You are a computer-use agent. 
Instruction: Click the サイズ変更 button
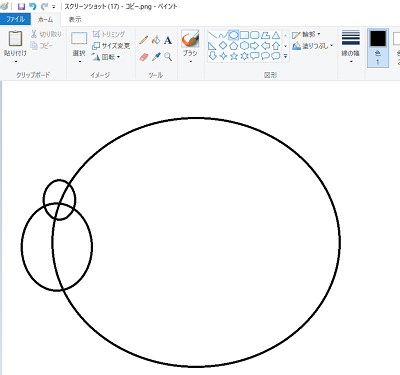pyautogui.click(x=111, y=46)
